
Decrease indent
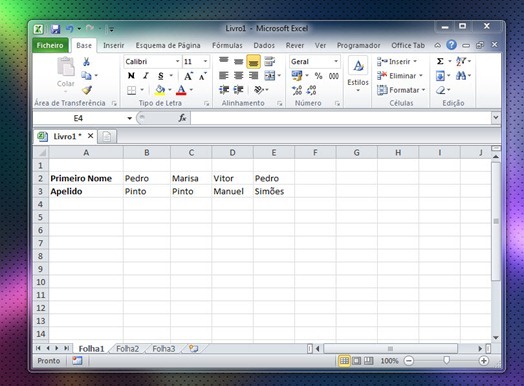[x=224, y=90]
